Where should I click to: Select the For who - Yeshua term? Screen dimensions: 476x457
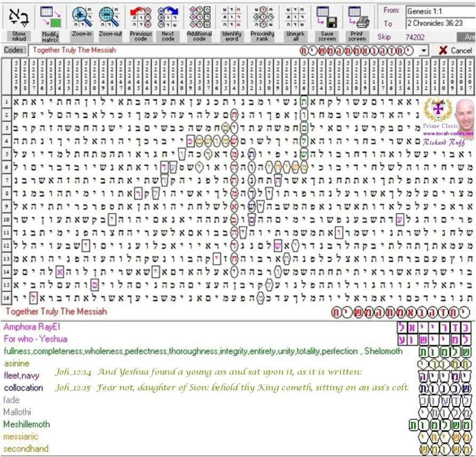click(x=36, y=339)
